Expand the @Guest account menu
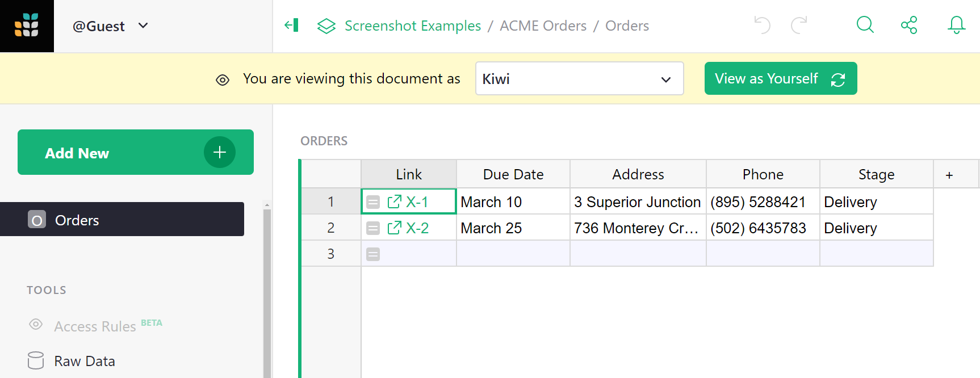The width and height of the screenshot is (980, 378). tap(111, 26)
